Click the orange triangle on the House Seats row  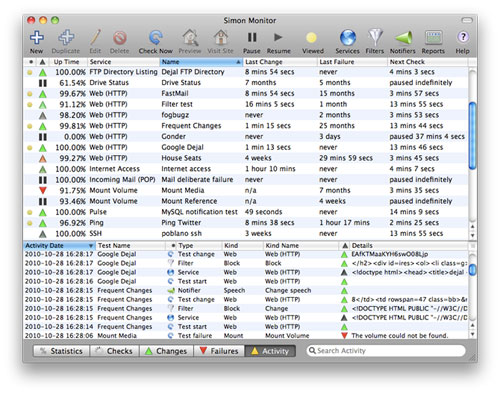pyautogui.click(x=43, y=158)
